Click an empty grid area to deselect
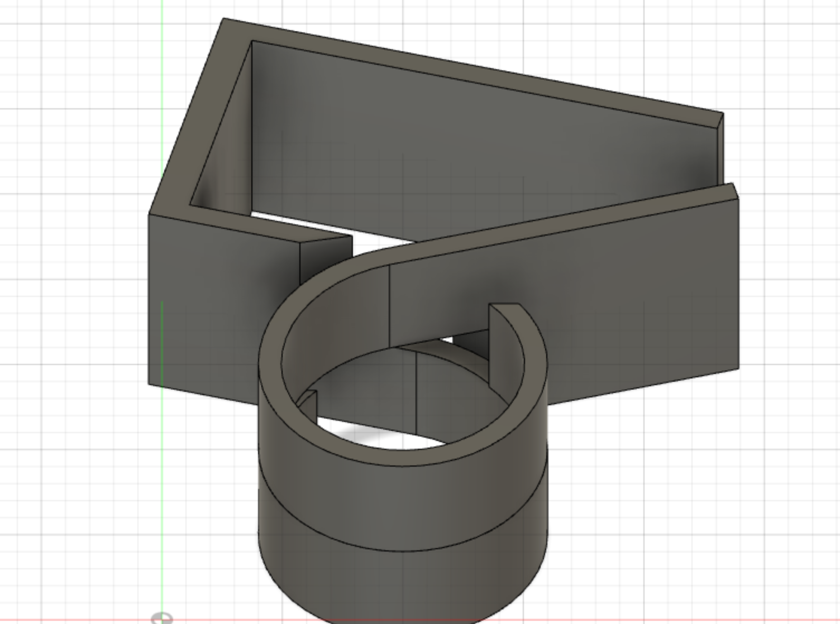 click(754, 502)
